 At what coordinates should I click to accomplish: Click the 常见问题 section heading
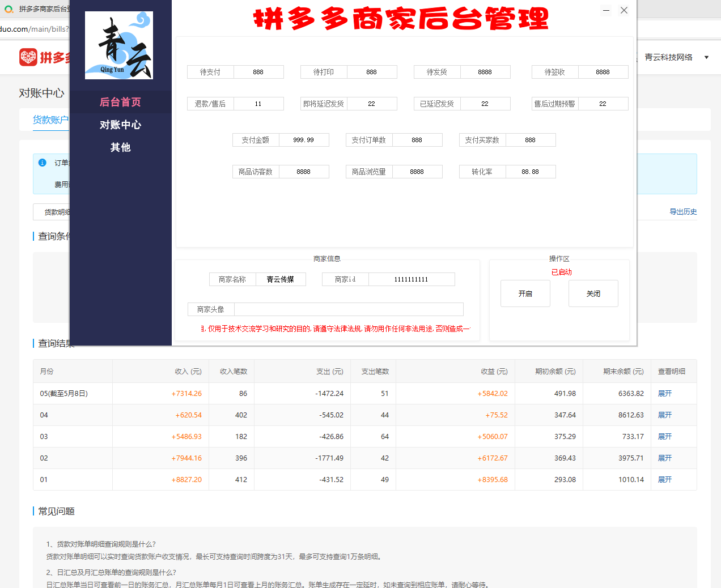[x=56, y=511]
